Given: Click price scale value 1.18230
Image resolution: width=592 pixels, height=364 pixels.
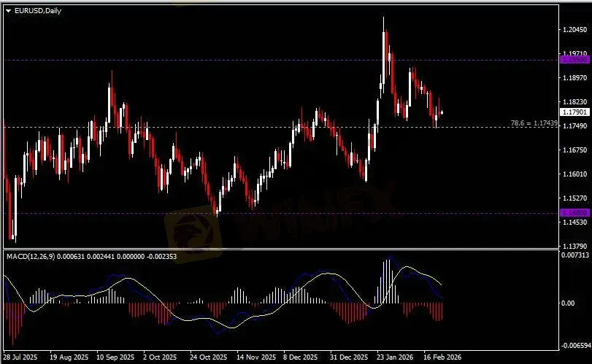Looking at the screenshot, I should 575,102.
